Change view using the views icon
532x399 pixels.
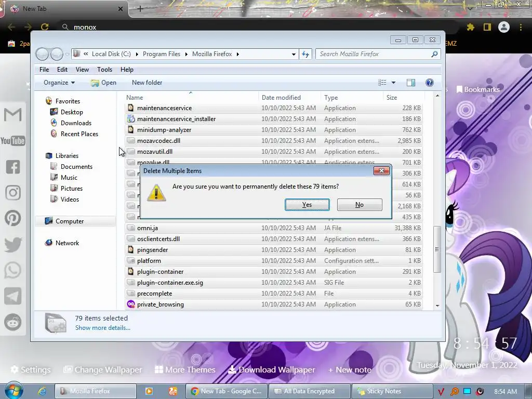pos(382,83)
